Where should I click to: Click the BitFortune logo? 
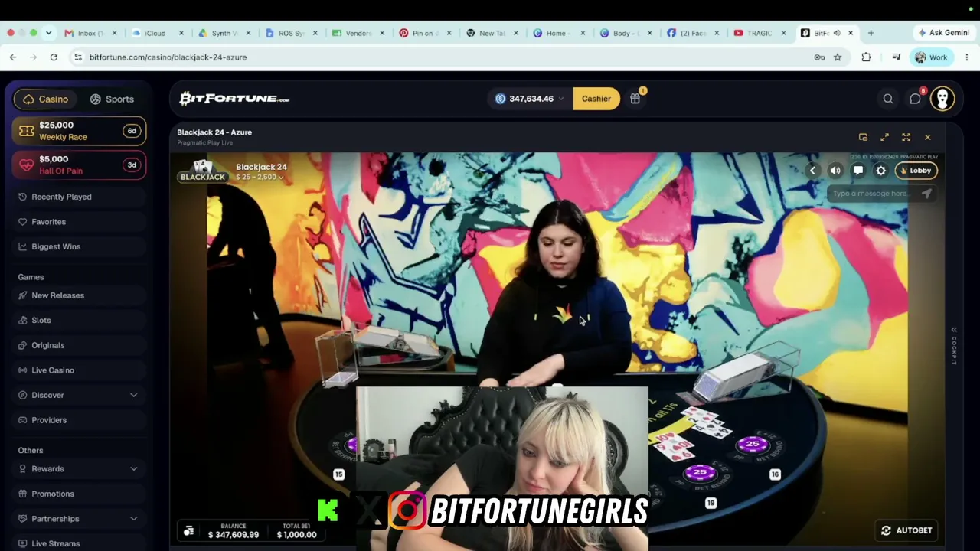tap(234, 99)
